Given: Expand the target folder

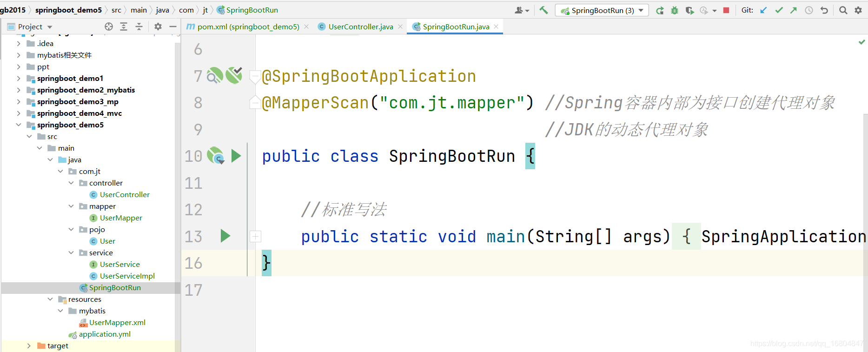Looking at the screenshot, I should (29, 345).
